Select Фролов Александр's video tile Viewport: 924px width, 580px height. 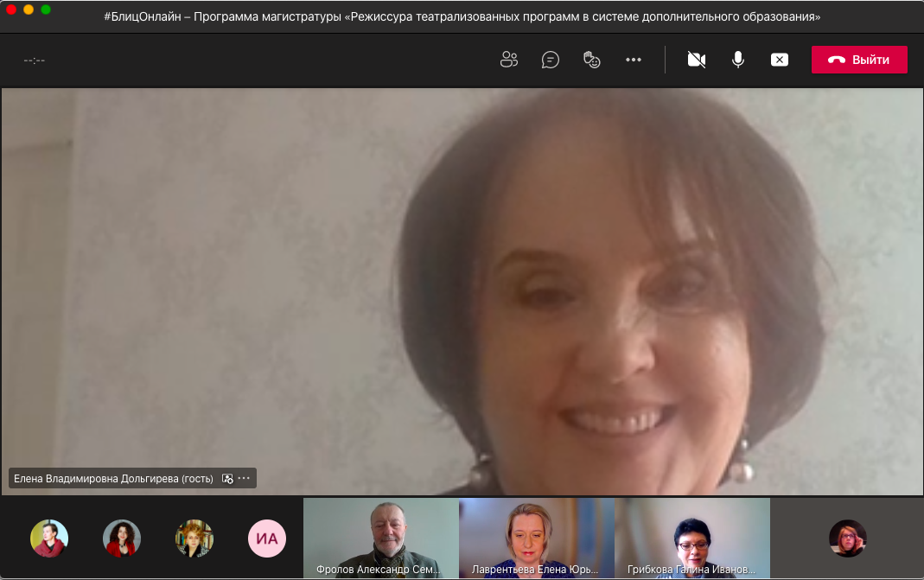pos(381,538)
